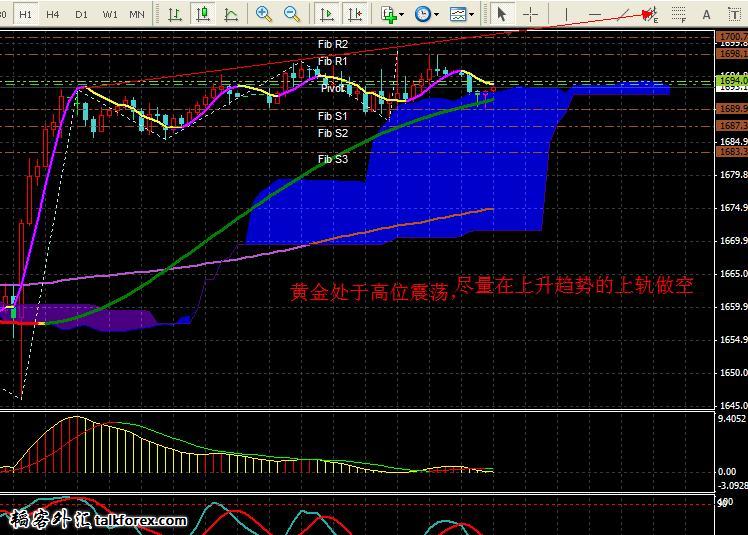Activate the crosshair tool
The width and height of the screenshot is (748, 535).
coord(531,14)
